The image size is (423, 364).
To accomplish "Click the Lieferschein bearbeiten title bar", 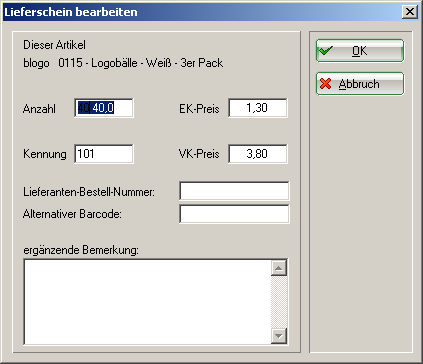I will click(200, 12).
